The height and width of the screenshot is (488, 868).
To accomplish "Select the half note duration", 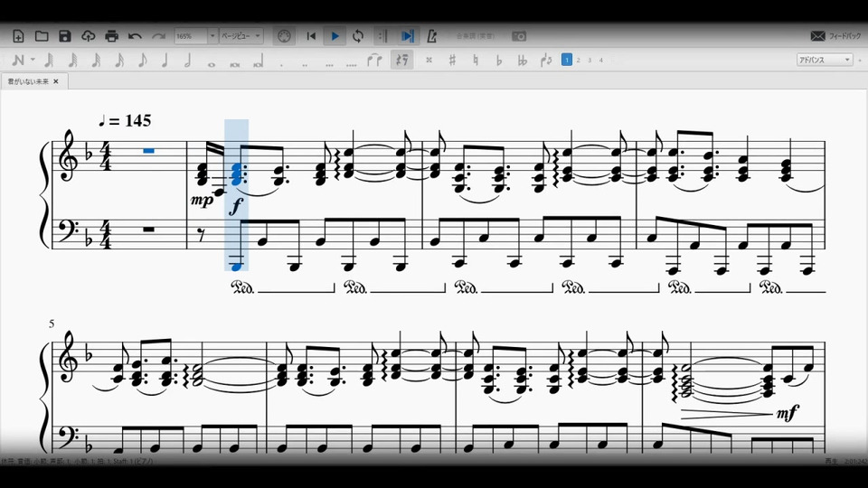I will pos(188,61).
